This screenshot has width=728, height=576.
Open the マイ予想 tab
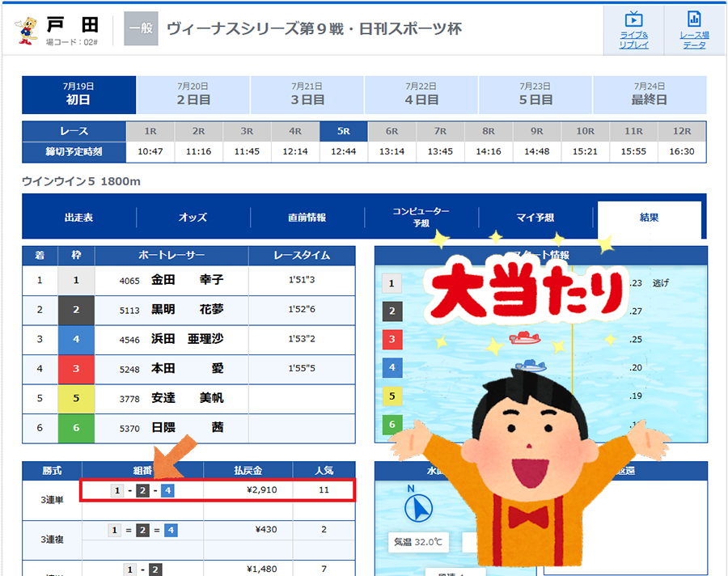[535, 218]
